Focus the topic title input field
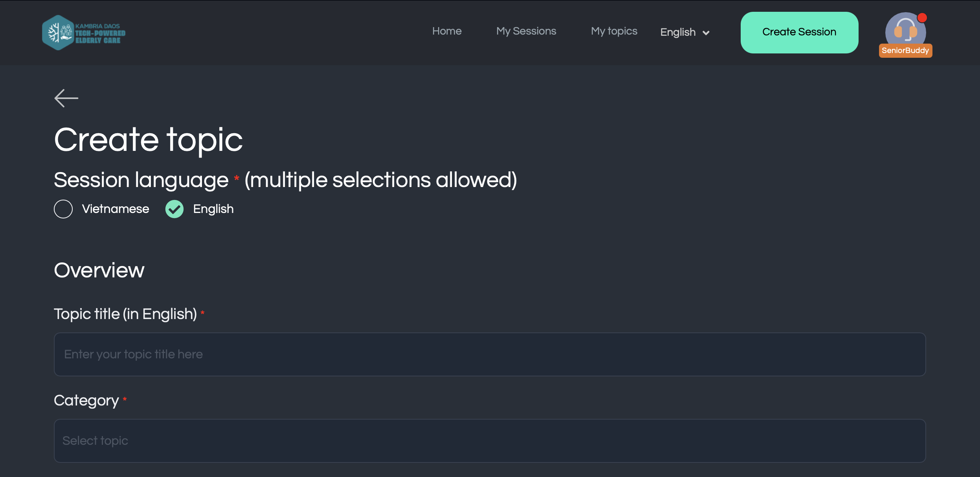This screenshot has height=477, width=980. point(490,354)
